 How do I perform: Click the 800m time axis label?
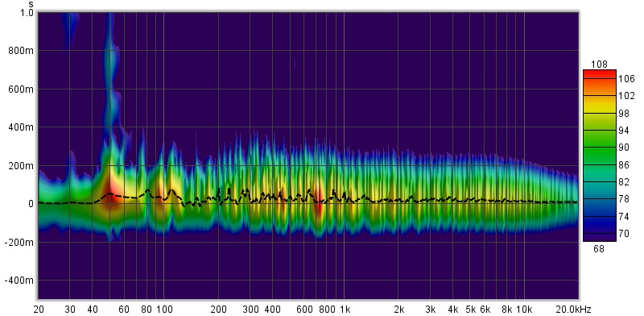pyautogui.click(x=21, y=51)
